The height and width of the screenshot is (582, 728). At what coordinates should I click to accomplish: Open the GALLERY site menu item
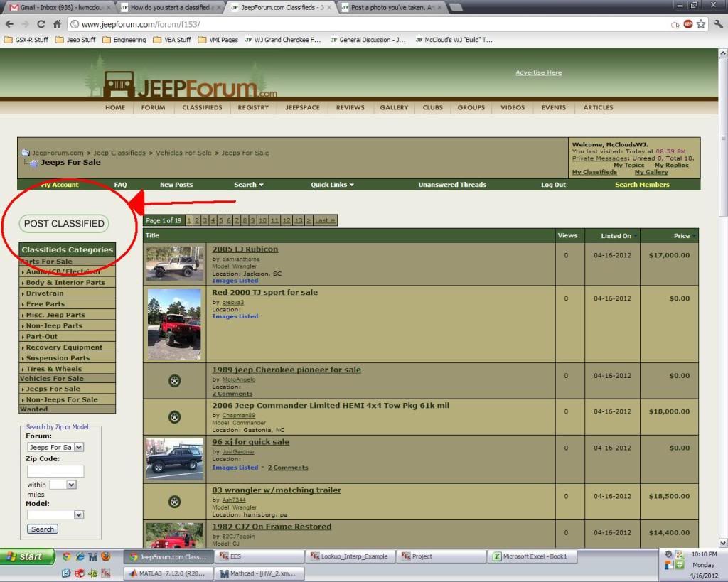point(394,108)
